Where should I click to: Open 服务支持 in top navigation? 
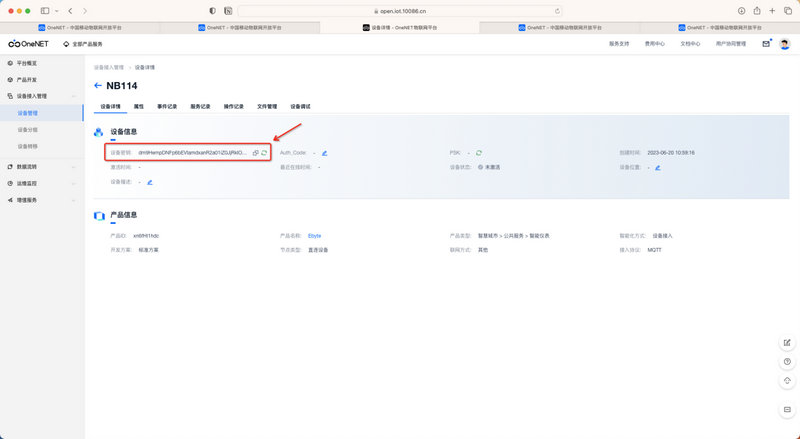pyautogui.click(x=619, y=44)
